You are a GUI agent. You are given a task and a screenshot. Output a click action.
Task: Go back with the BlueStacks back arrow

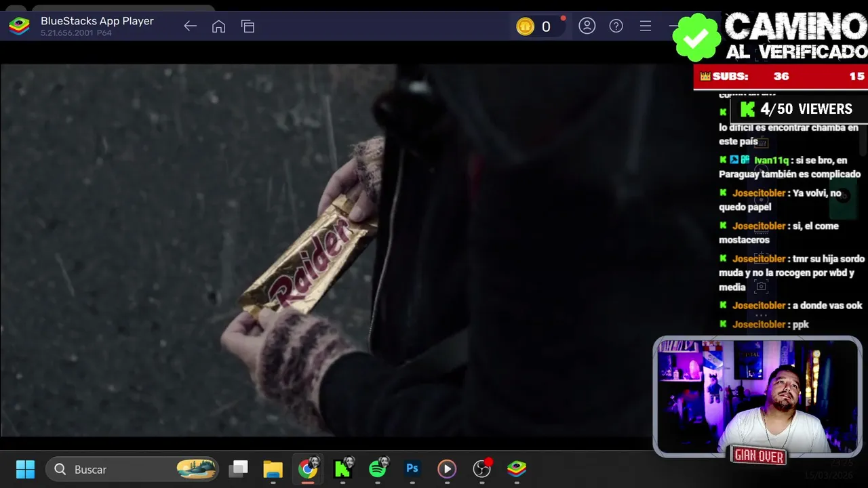190,26
